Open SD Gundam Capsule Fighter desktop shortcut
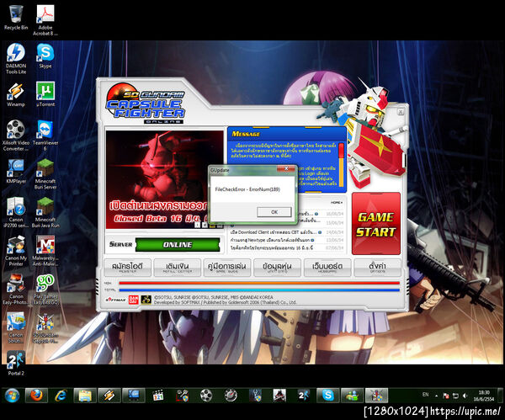Image resolution: width=505 pixels, height=420 pixels. [x=45, y=327]
